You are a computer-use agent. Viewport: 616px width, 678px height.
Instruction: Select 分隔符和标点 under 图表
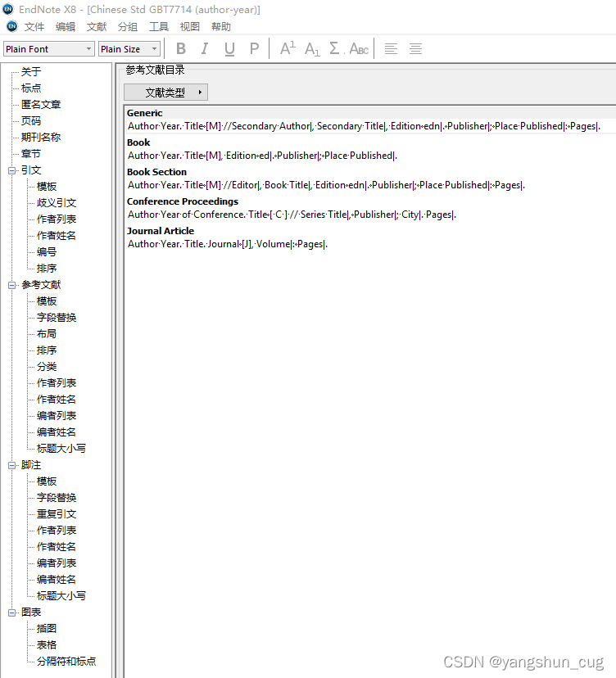[66, 662]
